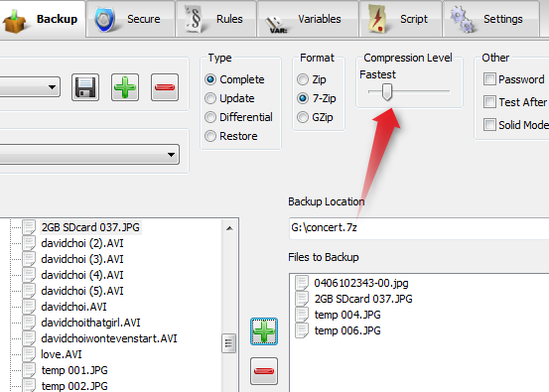Select temp 001.JPG in file tree
The image size is (549, 392).
pos(74,370)
